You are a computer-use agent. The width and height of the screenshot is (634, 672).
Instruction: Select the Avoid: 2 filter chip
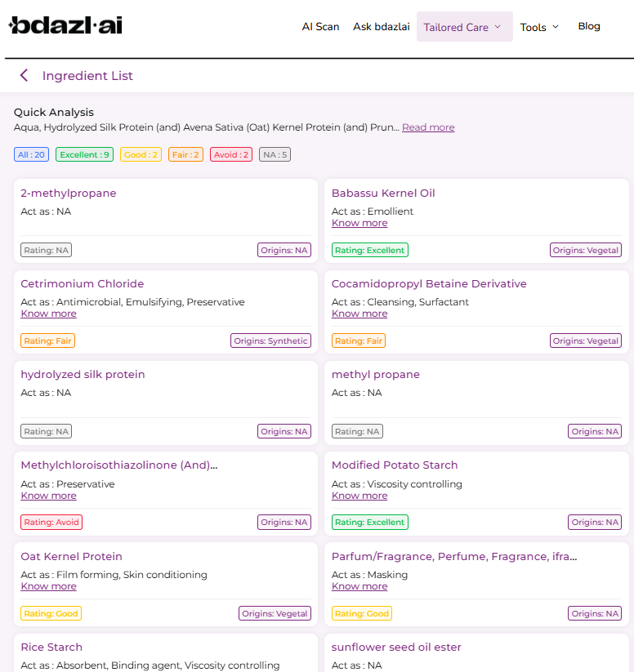(x=230, y=154)
